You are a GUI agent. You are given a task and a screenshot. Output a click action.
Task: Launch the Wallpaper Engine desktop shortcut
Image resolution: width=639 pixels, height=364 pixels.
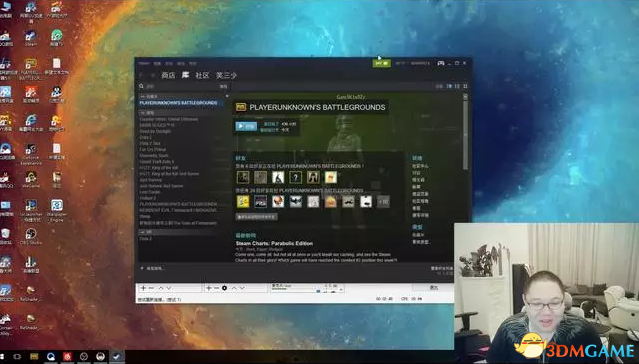click(57, 211)
